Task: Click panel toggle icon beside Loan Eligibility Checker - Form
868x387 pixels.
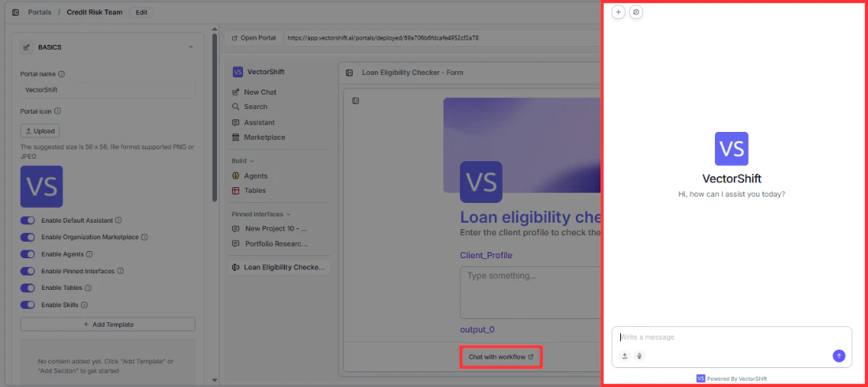Action: 350,73
